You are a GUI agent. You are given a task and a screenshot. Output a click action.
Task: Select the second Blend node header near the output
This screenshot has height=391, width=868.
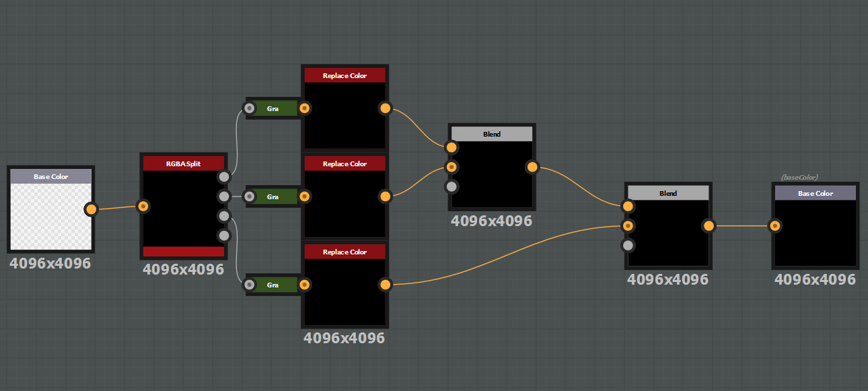(x=668, y=193)
